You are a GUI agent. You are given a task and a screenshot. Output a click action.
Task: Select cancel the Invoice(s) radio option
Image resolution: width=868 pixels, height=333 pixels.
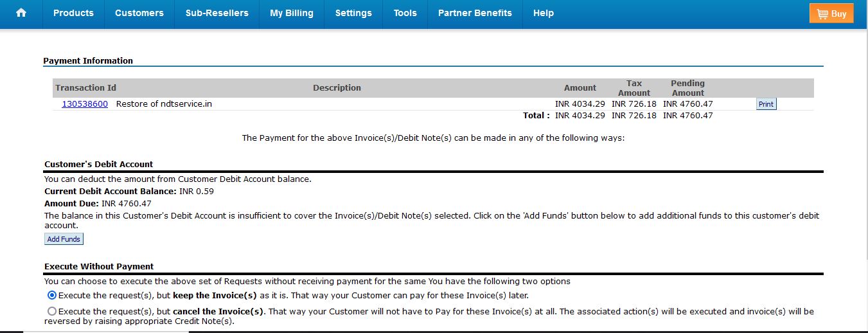(52, 311)
